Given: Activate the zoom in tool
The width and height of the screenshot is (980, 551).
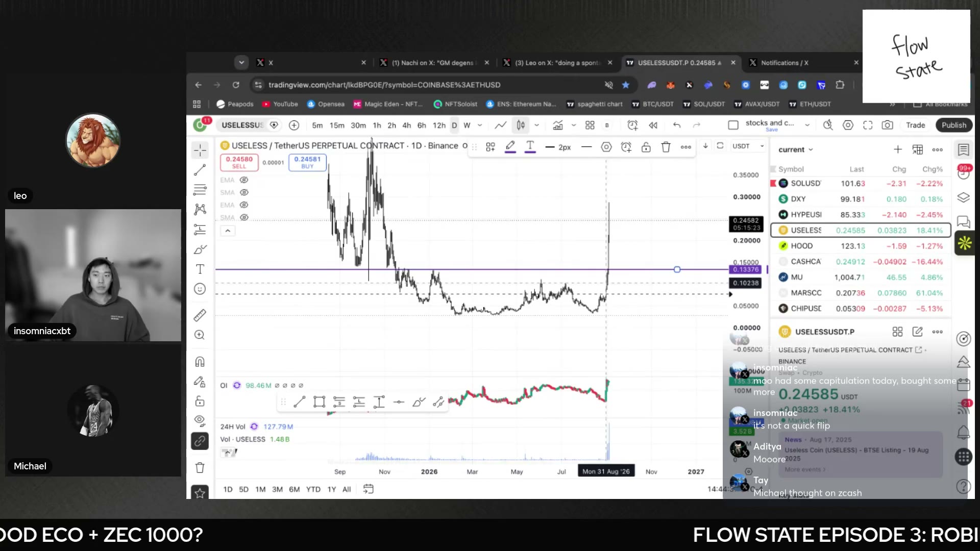Looking at the screenshot, I should 200,335.
